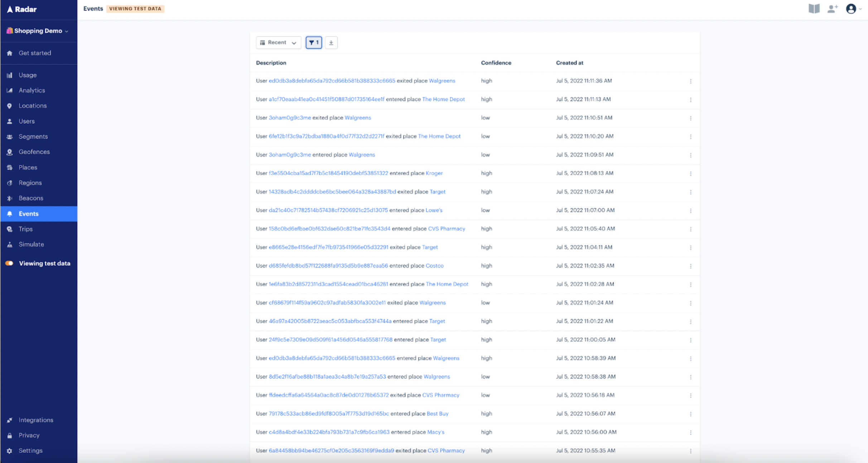Screen dimensions: 868x463
Task: Click the filter funnel button
Action: point(313,43)
